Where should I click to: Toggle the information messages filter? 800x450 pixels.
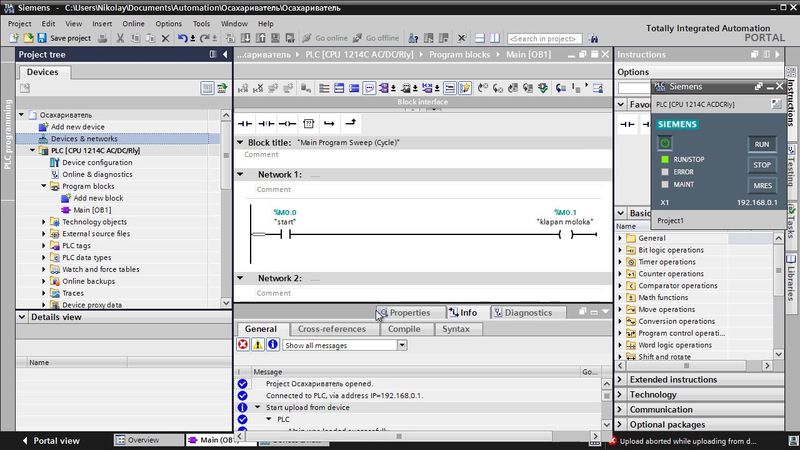272,345
